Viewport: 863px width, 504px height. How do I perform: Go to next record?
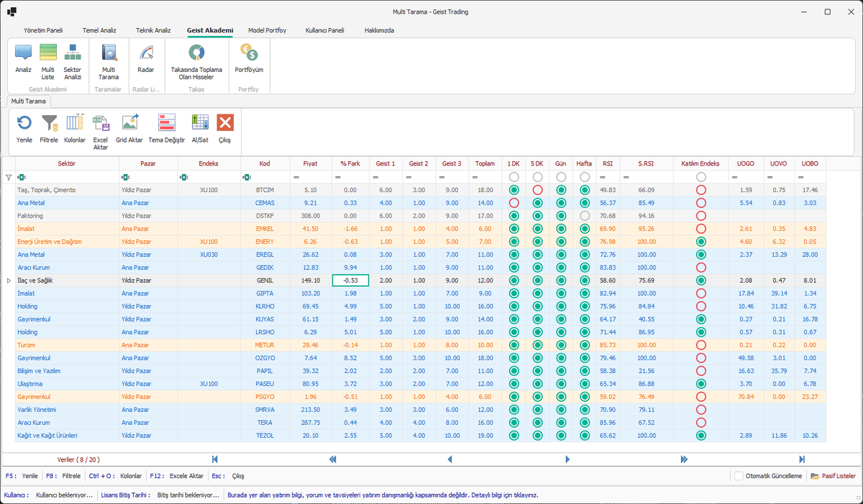(x=567, y=459)
